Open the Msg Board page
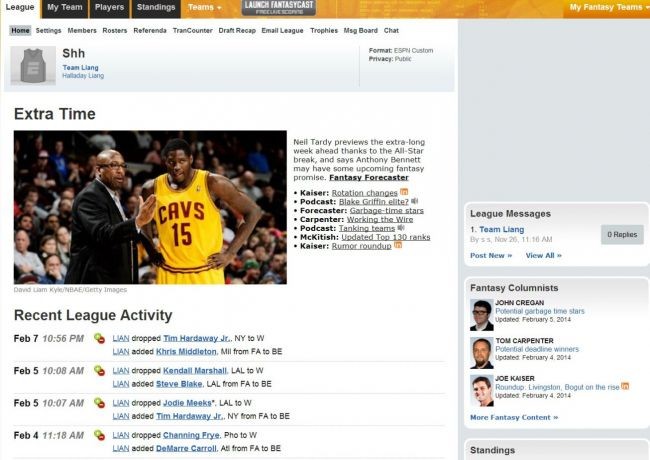 point(361,30)
